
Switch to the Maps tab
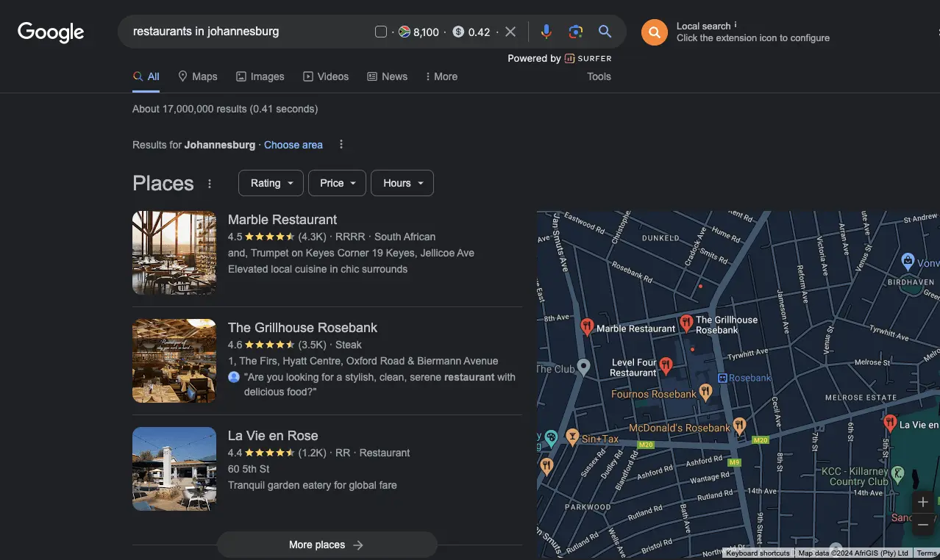click(198, 76)
